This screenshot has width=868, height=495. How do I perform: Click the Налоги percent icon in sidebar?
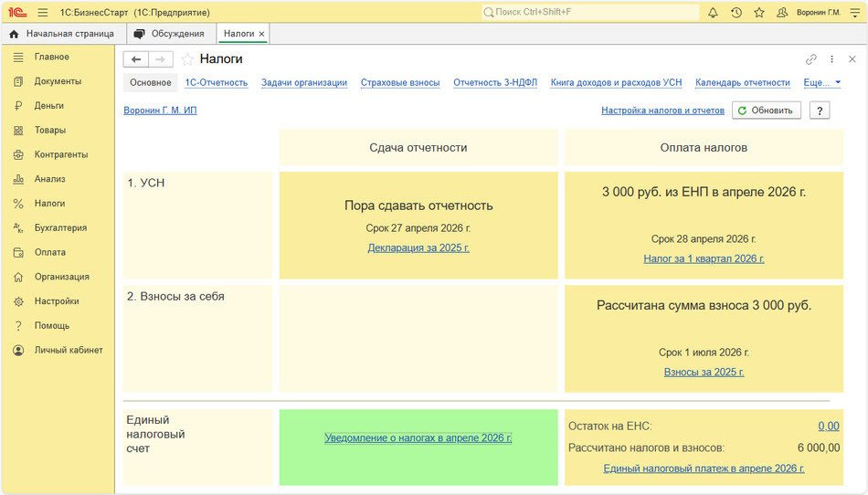(18, 204)
